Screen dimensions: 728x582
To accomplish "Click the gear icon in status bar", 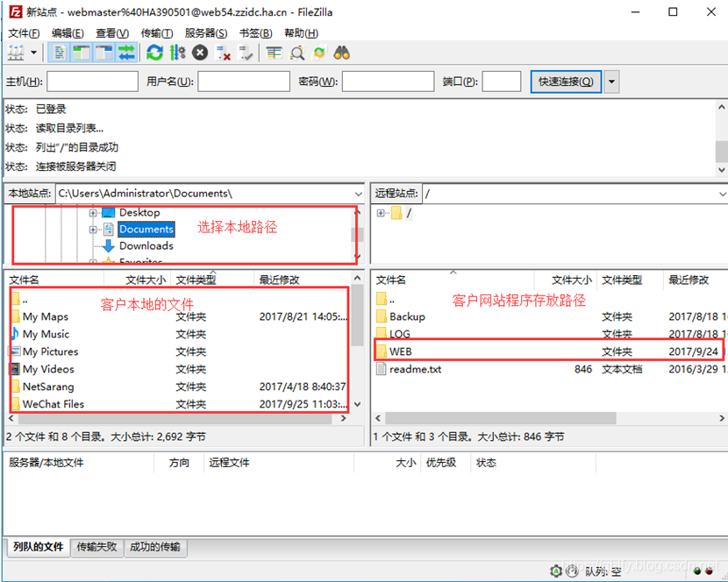I will pos(556,571).
